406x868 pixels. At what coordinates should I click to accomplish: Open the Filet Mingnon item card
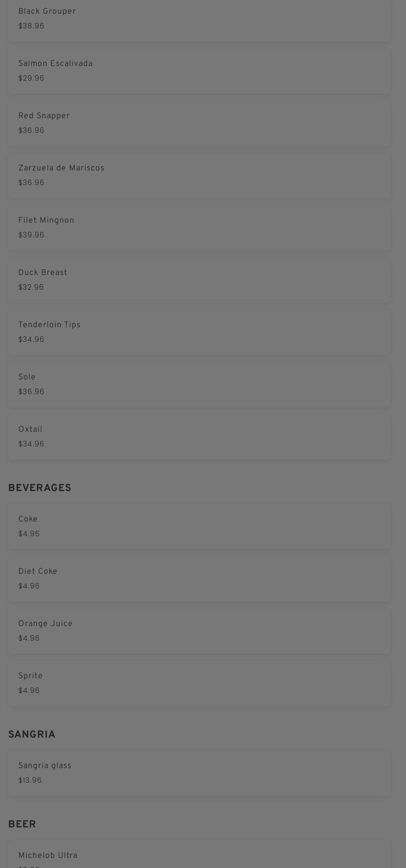coord(199,228)
